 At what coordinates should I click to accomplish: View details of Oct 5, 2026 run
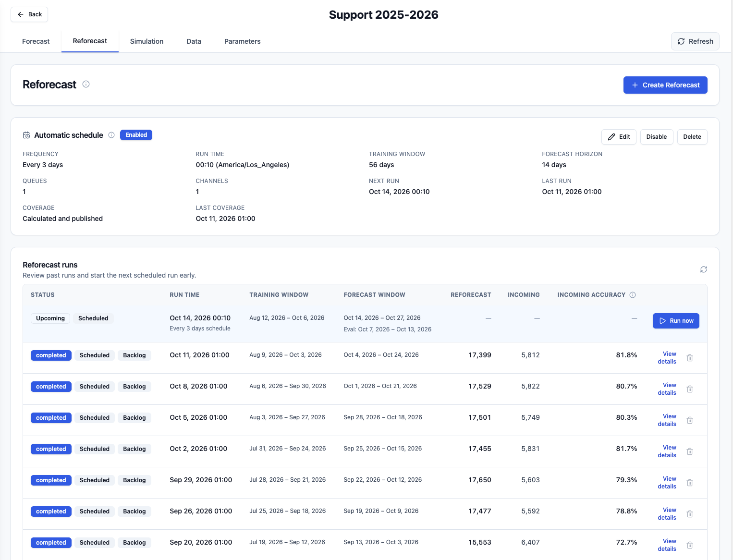[667, 420]
